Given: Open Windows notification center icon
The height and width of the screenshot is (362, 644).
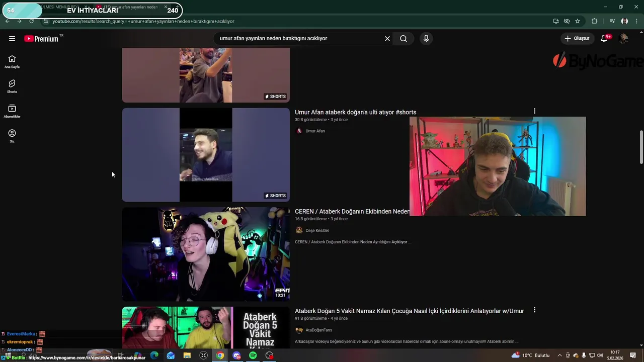Looking at the screenshot, I should point(633,355).
